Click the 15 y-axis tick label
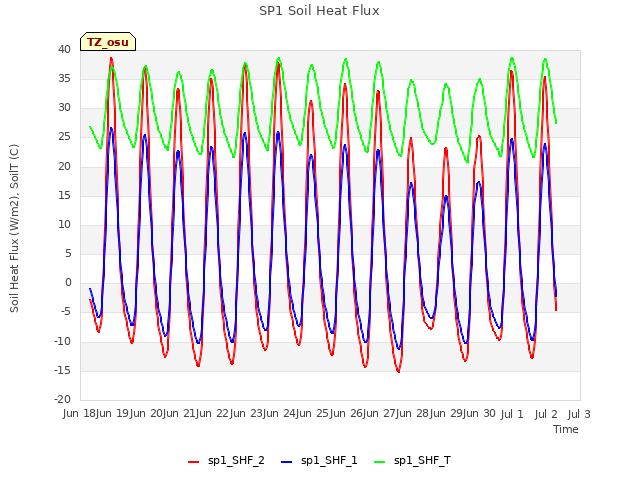Viewport: 640px width, 480px height. (64, 195)
